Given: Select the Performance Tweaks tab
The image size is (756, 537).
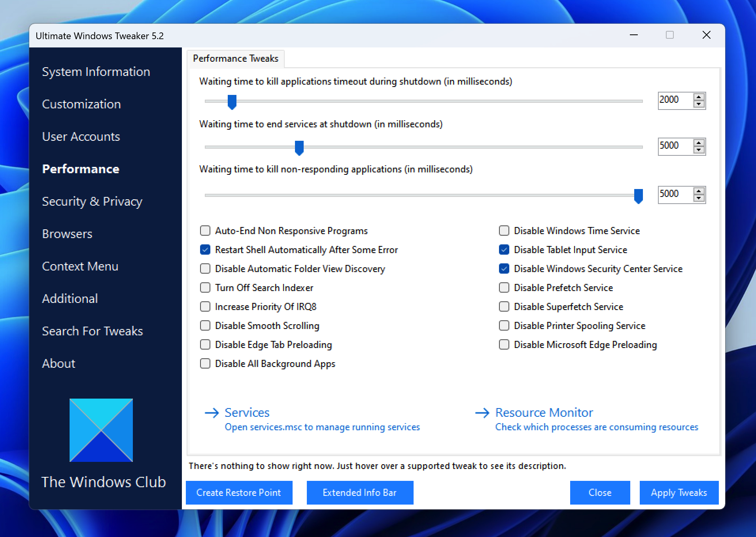Looking at the screenshot, I should [236, 59].
